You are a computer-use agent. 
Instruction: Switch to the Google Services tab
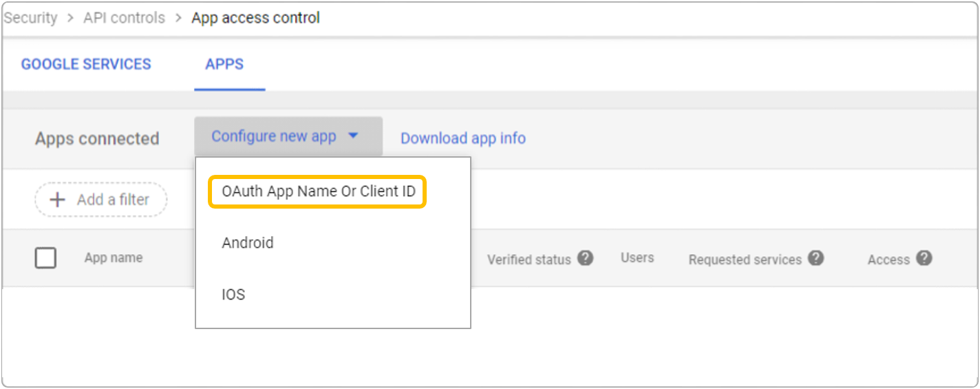pyautogui.click(x=86, y=64)
